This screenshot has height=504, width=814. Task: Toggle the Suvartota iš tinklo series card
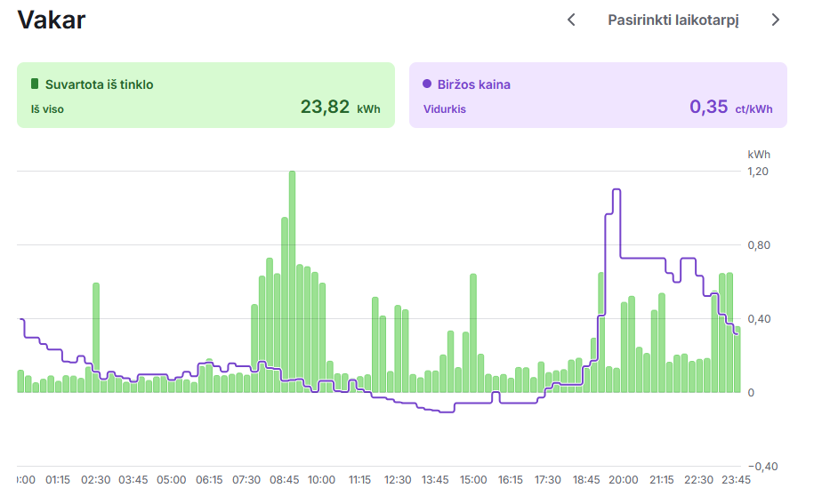pyautogui.click(x=205, y=95)
